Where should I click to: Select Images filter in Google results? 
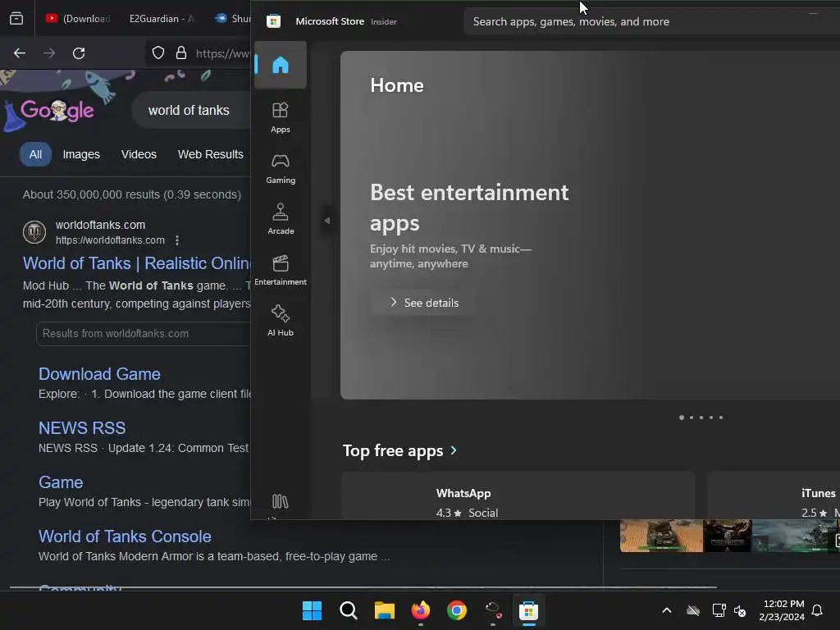point(81,154)
